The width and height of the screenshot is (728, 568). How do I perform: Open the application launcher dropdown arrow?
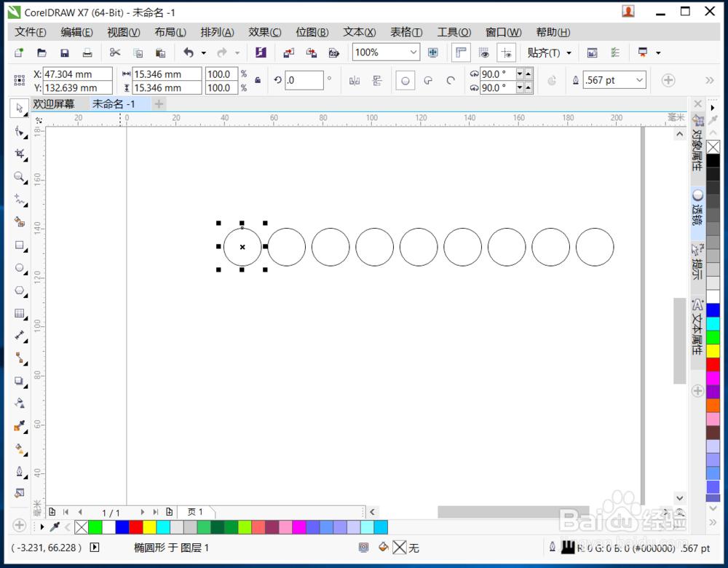(x=658, y=53)
